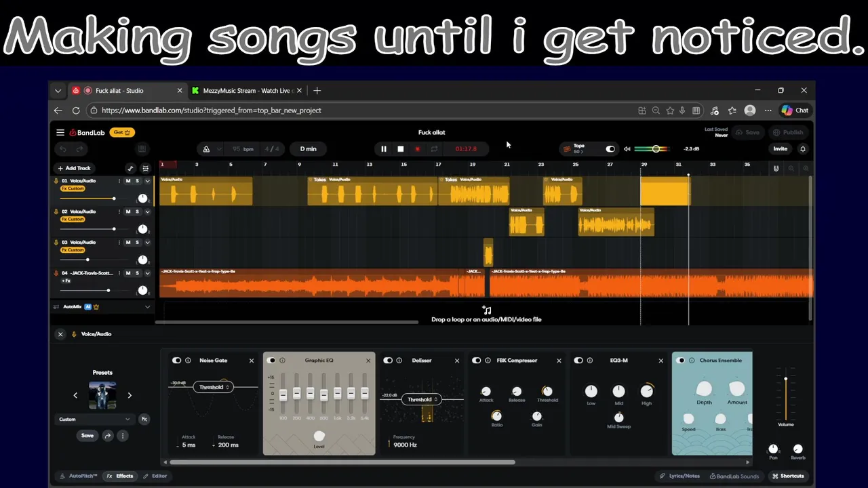Toggle EQ3-M effect on/off

coord(578,361)
